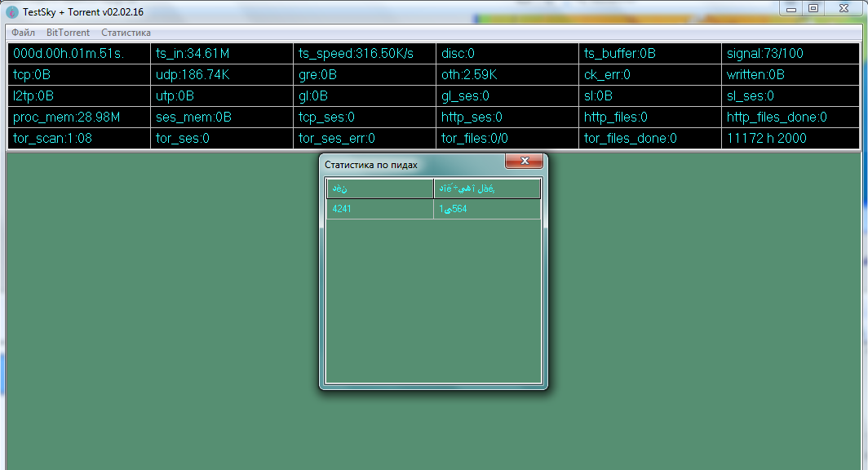Minimize the TestSky + Torrent window
The width and height of the screenshot is (868, 470).
tap(790, 8)
